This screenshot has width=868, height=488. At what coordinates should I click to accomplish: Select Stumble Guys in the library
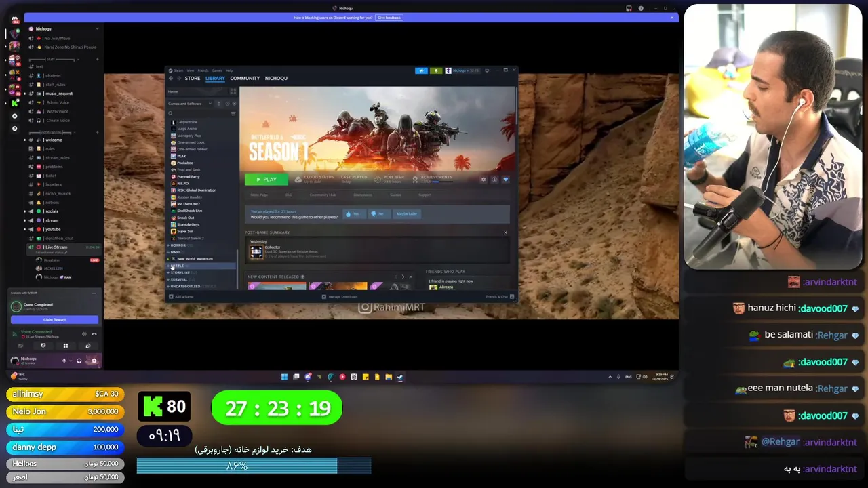189,224
